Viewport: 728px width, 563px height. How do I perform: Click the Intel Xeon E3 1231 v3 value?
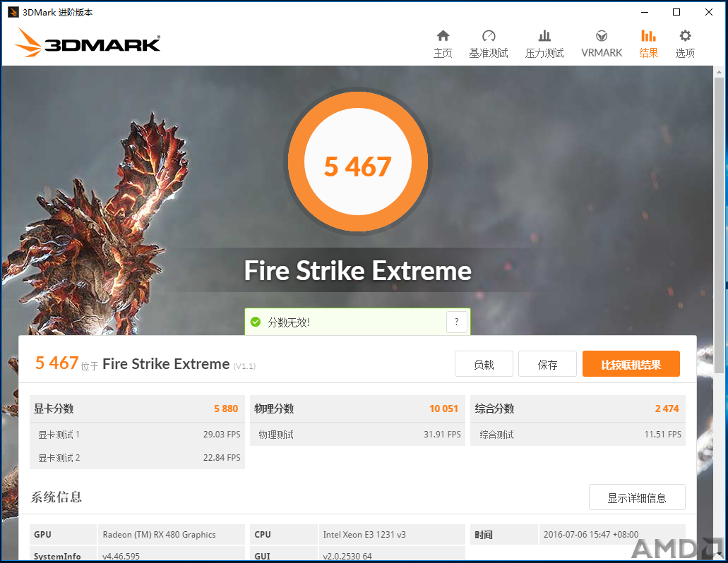point(364,535)
